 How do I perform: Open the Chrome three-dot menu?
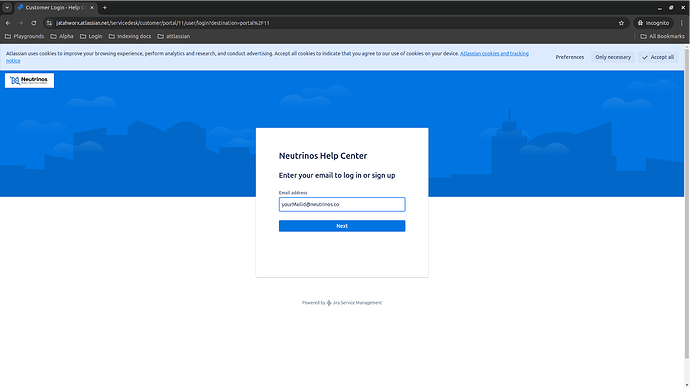click(x=682, y=23)
